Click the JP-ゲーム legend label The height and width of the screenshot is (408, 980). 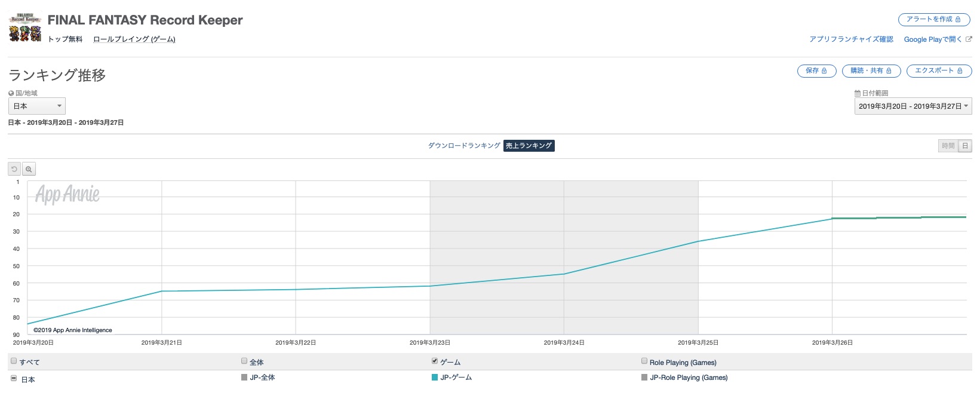456,378
